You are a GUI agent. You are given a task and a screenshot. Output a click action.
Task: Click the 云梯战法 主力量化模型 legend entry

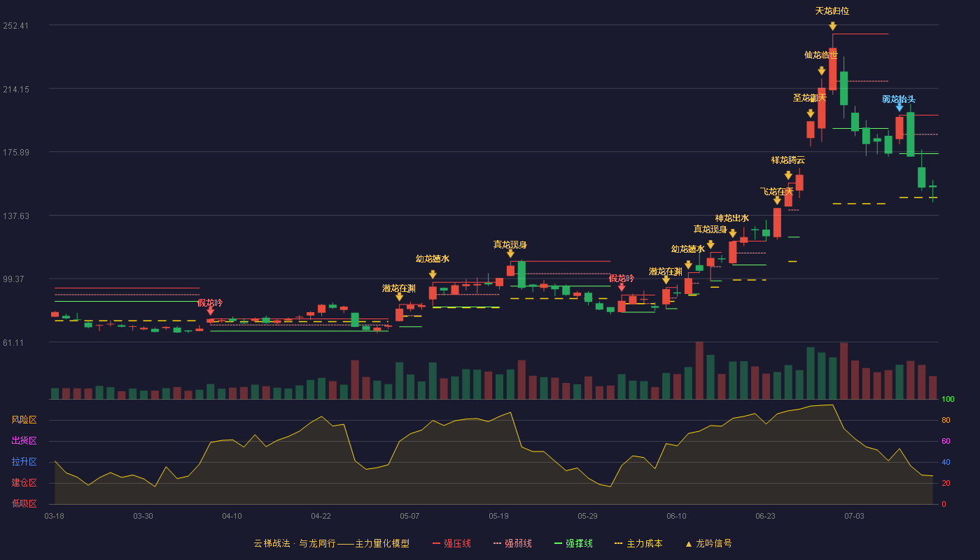coord(331,543)
